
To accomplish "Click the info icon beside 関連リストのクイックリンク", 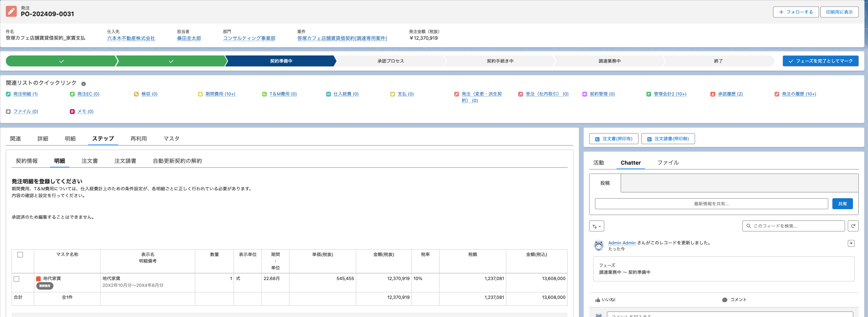I will (x=84, y=84).
